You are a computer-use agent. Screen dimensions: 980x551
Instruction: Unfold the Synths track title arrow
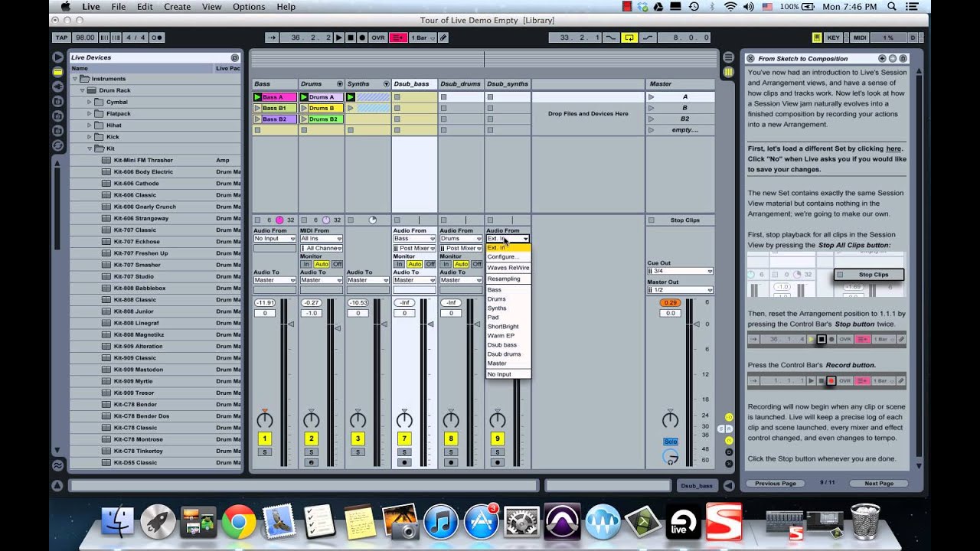click(x=386, y=84)
